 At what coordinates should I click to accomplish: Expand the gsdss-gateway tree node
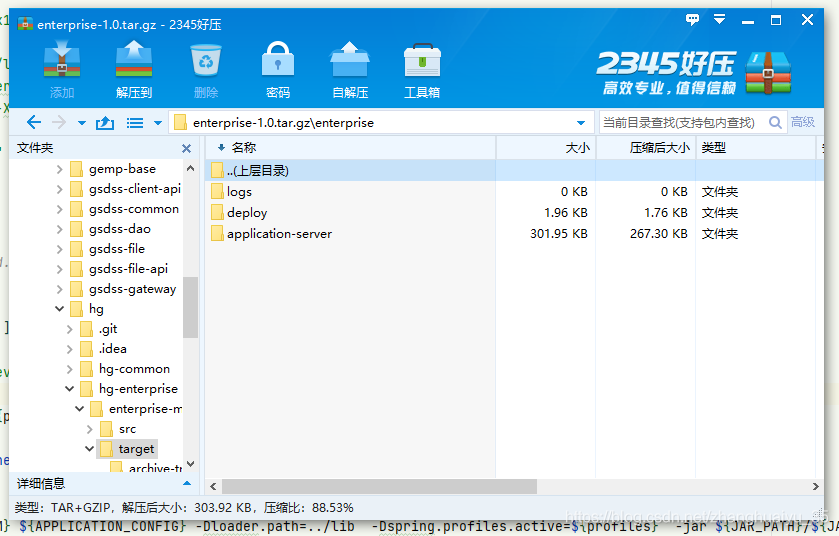[x=59, y=289]
